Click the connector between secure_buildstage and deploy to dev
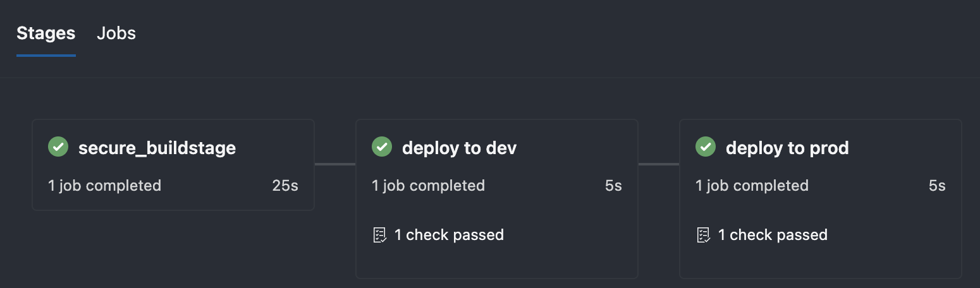 tap(335, 164)
